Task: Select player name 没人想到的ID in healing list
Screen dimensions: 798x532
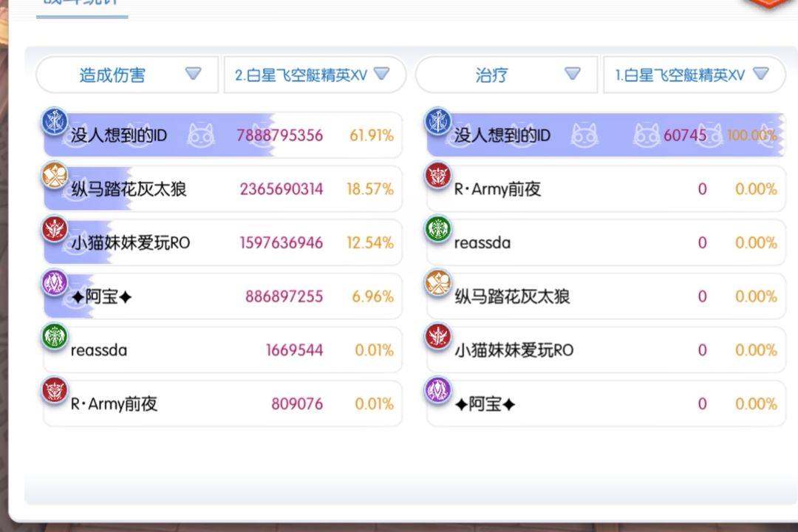Action: tap(502, 135)
